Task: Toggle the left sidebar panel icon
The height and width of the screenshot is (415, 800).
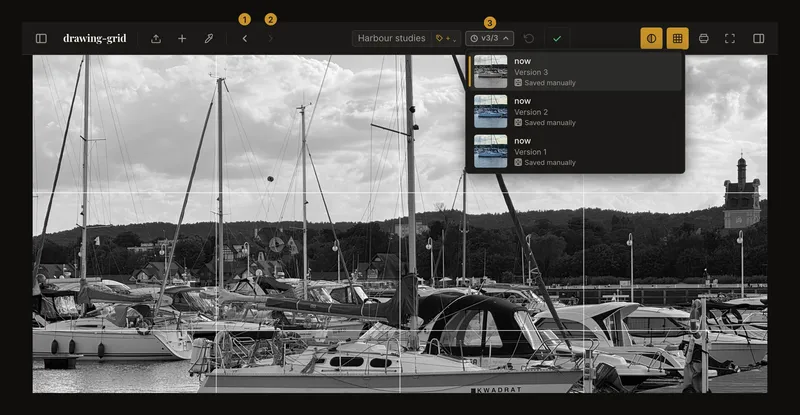Action: [x=41, y=39]
